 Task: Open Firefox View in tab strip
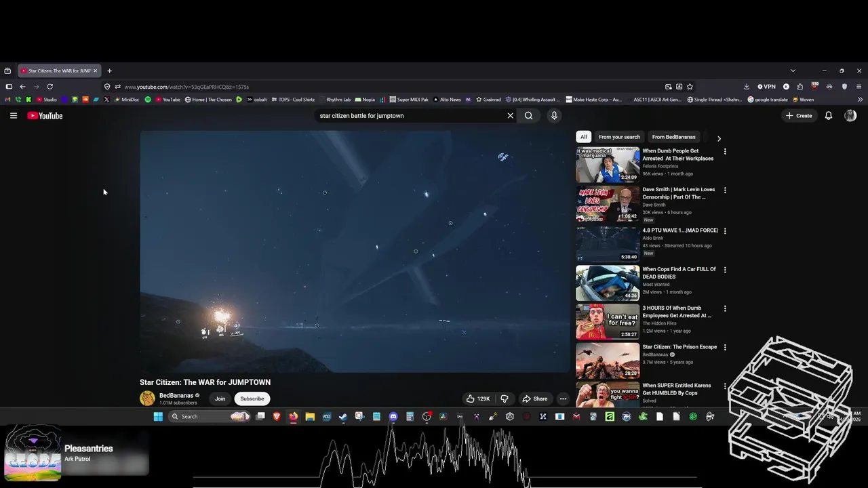(x=7, y=70)
